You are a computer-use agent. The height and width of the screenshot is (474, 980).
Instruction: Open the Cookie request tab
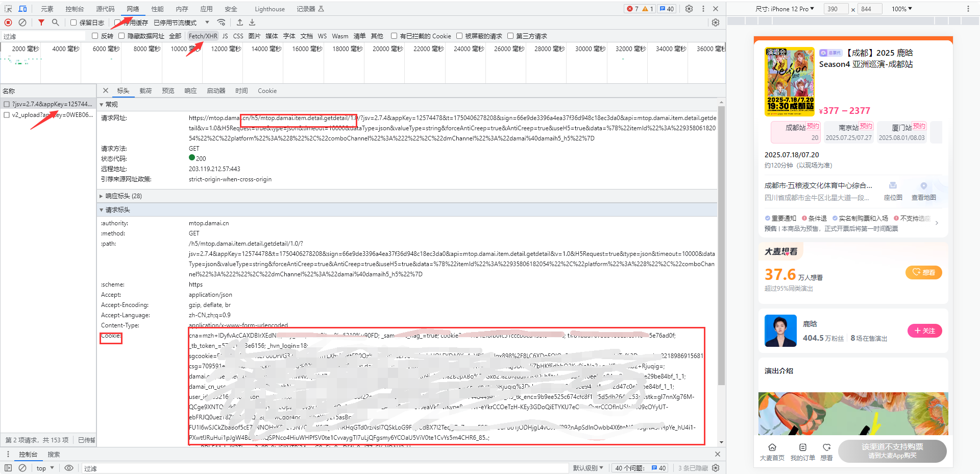pyautogui.click(x=267, y=90)
